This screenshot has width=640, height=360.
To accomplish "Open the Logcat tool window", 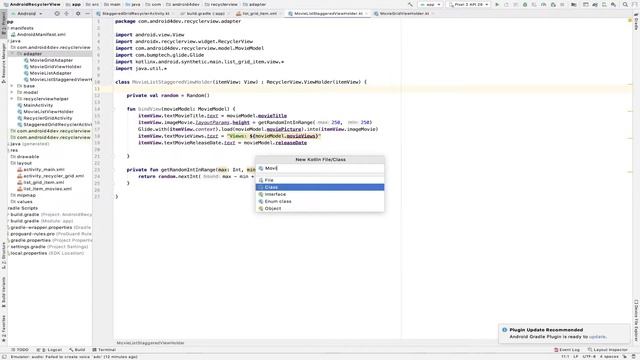I will coord(50,350).
